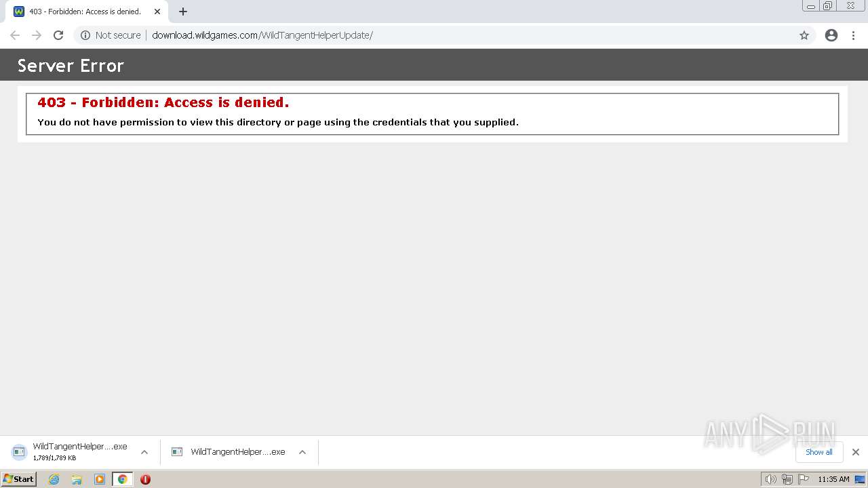The image size is (868, 488).
Task: Click the Server Error heading
Action: click(x=71, y=66)
